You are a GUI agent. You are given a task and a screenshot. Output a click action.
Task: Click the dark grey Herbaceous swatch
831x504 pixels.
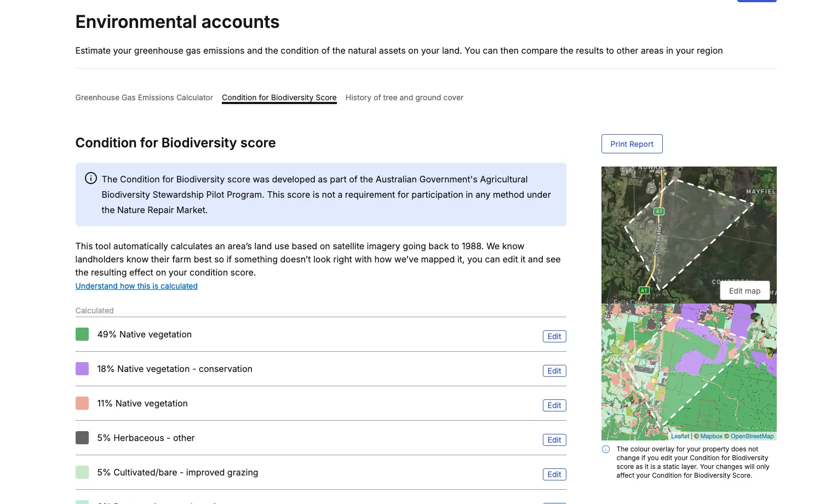(82, 438)
